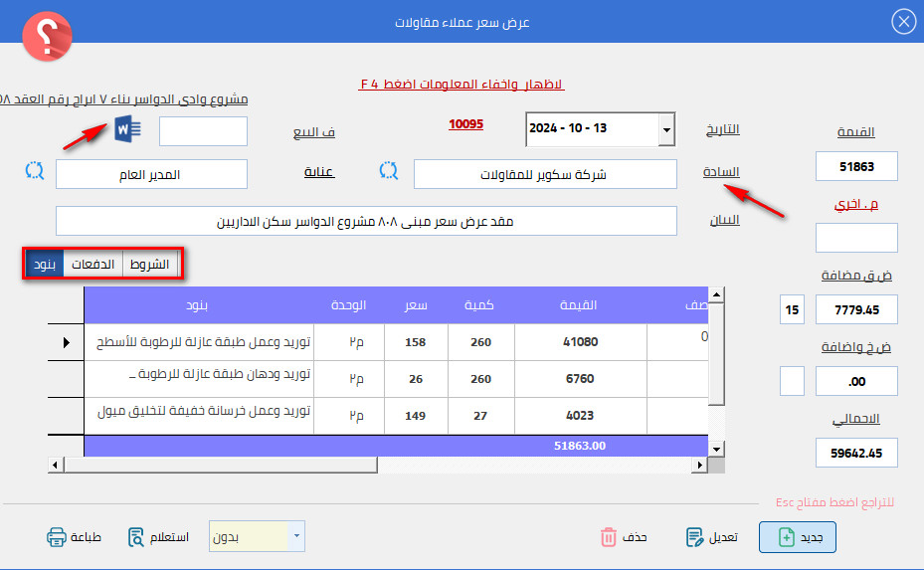
Task: Switch to the الشروط tab
Action: [x=151, y=265]
